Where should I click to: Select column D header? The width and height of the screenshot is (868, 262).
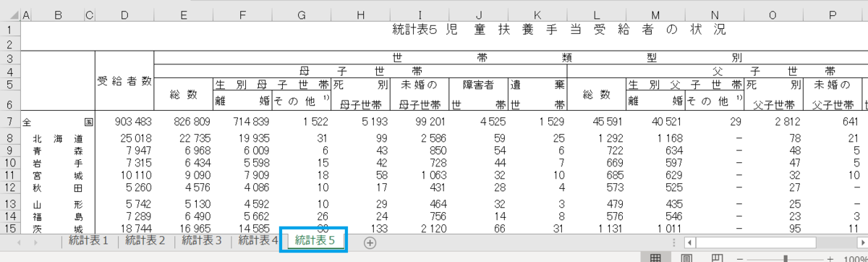(x=124, y=14)
